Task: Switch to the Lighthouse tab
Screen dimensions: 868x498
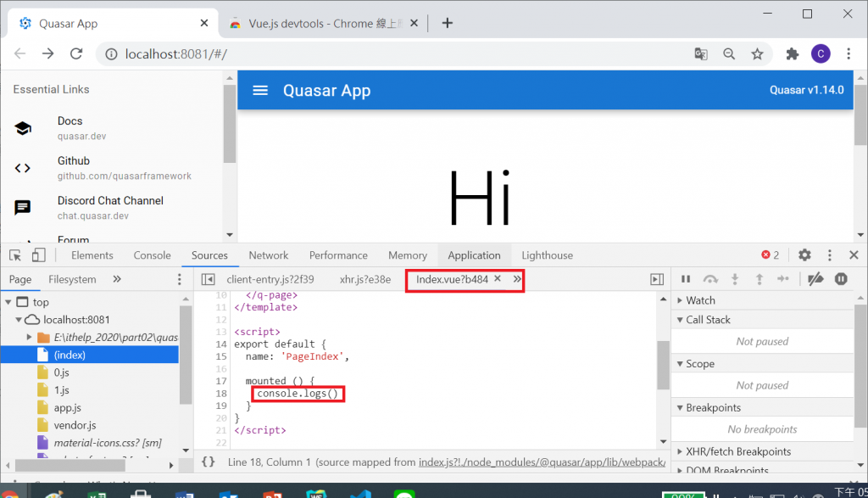Action: [x=547, y=255]
